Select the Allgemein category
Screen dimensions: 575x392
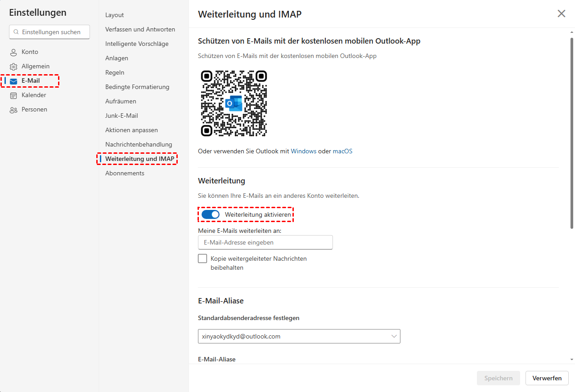36,66
